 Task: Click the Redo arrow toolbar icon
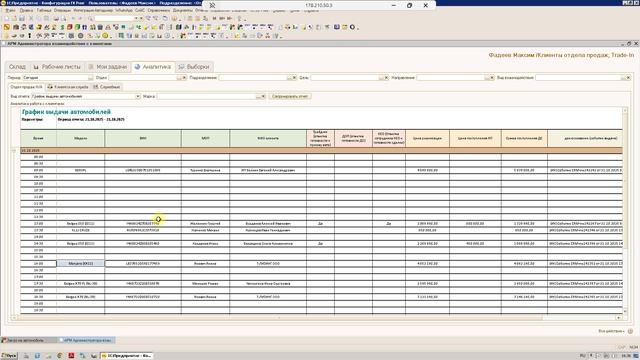tap(80, 18)
